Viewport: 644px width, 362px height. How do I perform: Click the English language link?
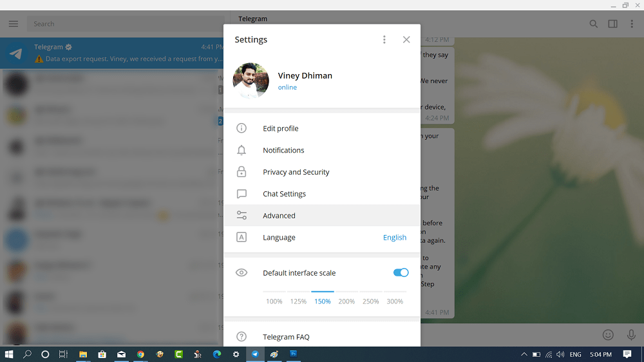[x=395, y=237]
